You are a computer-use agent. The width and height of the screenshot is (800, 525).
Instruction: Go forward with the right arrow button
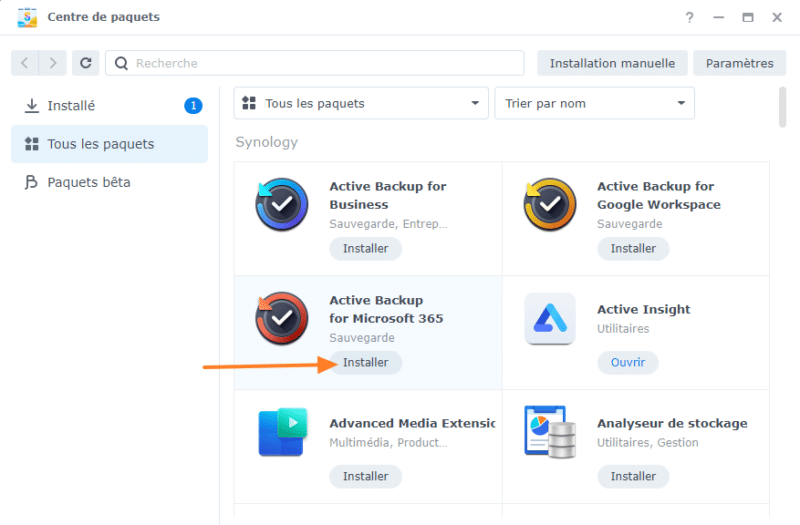pos(53,63)
